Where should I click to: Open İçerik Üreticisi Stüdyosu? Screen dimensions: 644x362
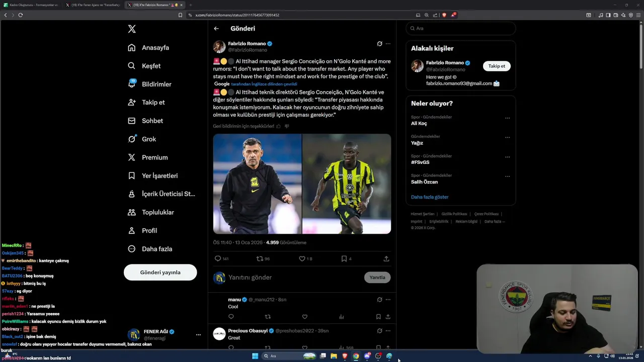pyautogui.click(x=162, y=194)
